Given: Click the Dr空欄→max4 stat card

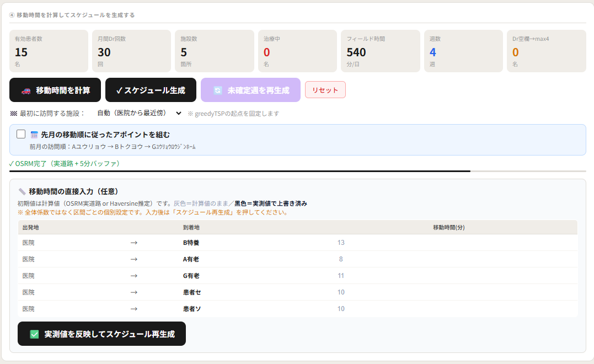Looking at the screenshot, I should click(x=546, y=51).
